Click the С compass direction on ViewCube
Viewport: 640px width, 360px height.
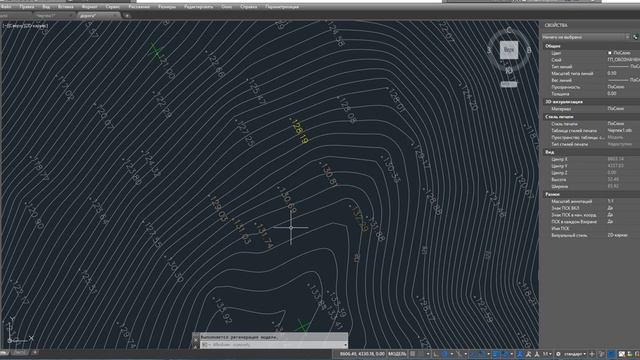pyautogui.click(x=509, y=30)
